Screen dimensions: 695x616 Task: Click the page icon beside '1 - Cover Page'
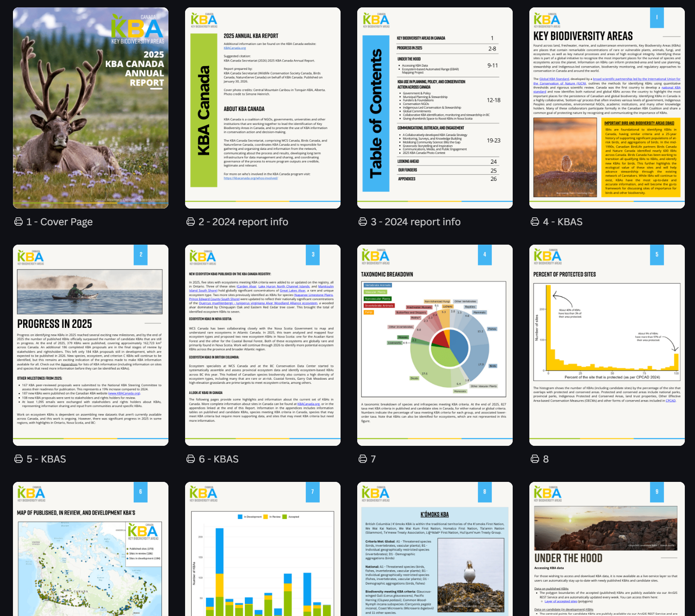(x=19, y=222)
